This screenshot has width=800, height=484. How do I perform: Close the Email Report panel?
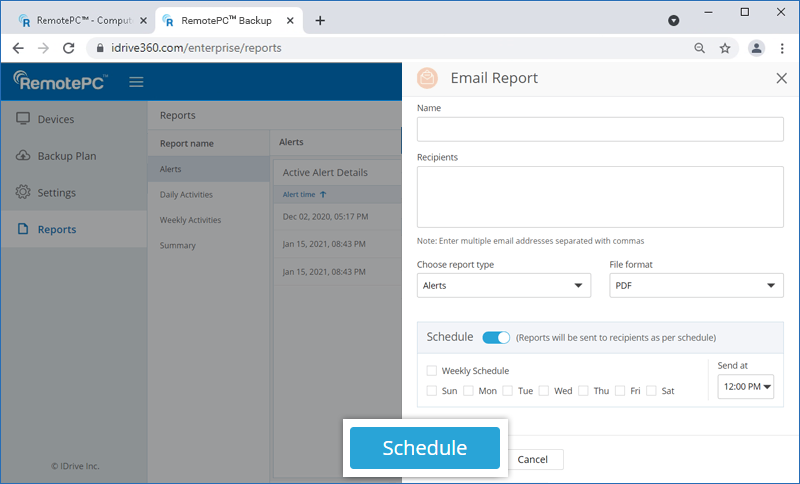tap(781, 78)
